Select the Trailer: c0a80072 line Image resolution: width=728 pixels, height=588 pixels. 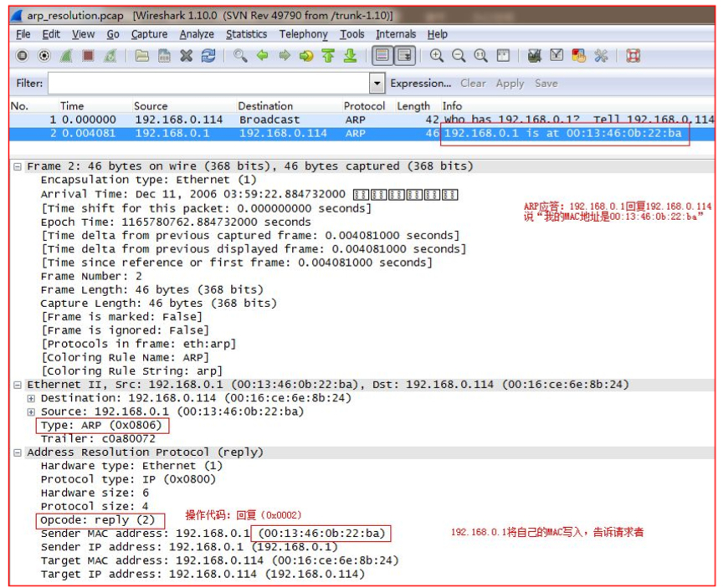pyautogui.click(x=98, y=439)
